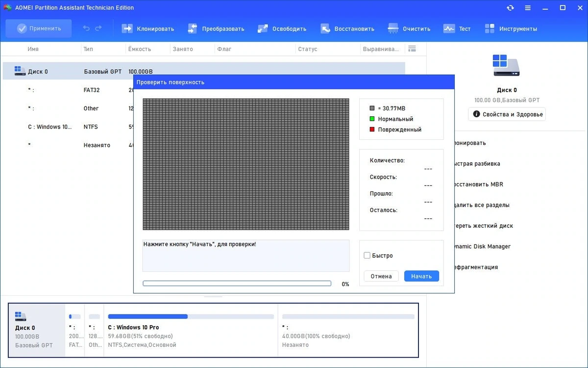The height and width of the screenshot is (368, 588).
Task: Select C : Windows 10 Pro in disk map
Action: coord(191,330)
